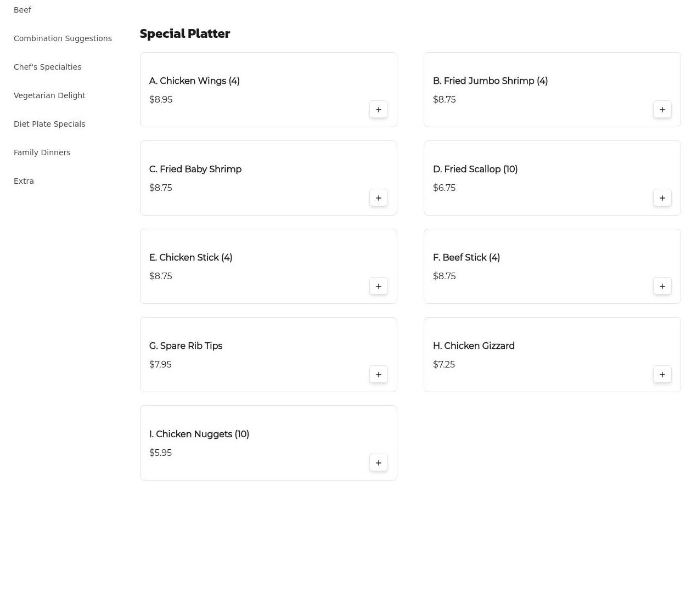Add Chicken Wings (4) with plus icon
697x616 pixels.
click(x=378, y=109)
